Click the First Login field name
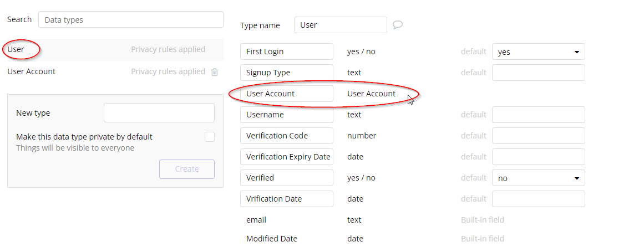The width and height of the screenshot is (644, 247). [x=287, y=52]
